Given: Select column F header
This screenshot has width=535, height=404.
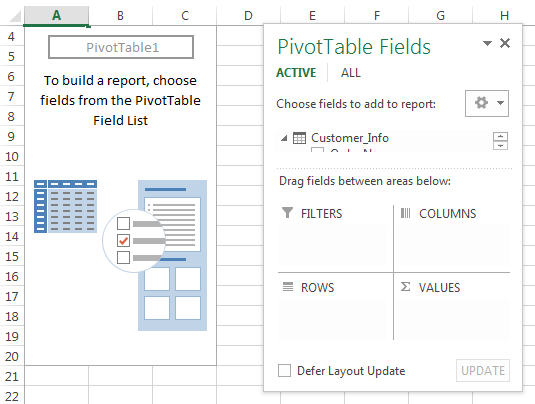Looking at the screenshot, I should tap(376, 15).
